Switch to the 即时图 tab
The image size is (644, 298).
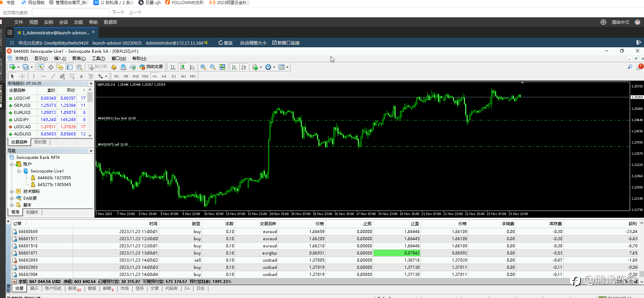[40, 142]
